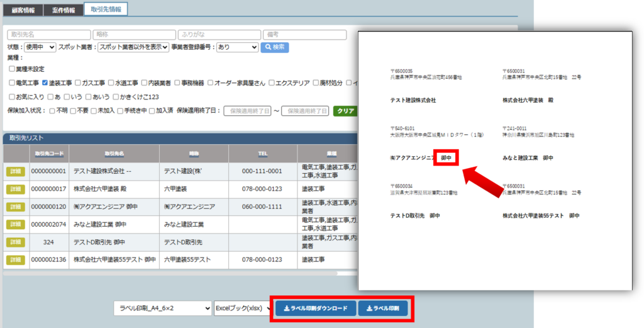Expand the 状態 dropdown showing 使用中

pos(40,47)
